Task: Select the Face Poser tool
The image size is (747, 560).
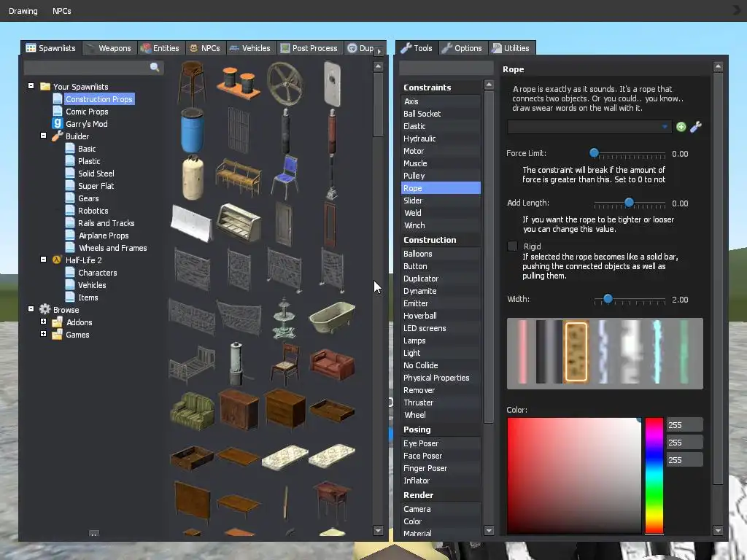Action: (x=441, y=456)
